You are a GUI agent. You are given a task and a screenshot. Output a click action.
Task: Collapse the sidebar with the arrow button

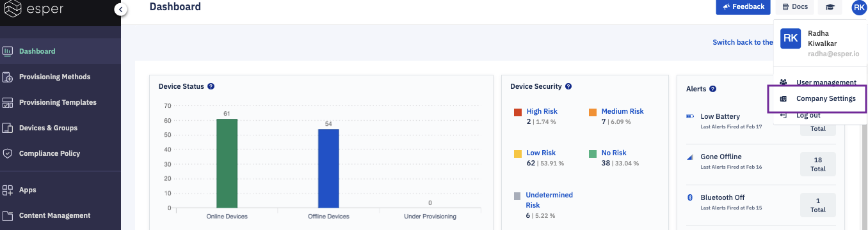coord(121,10)
